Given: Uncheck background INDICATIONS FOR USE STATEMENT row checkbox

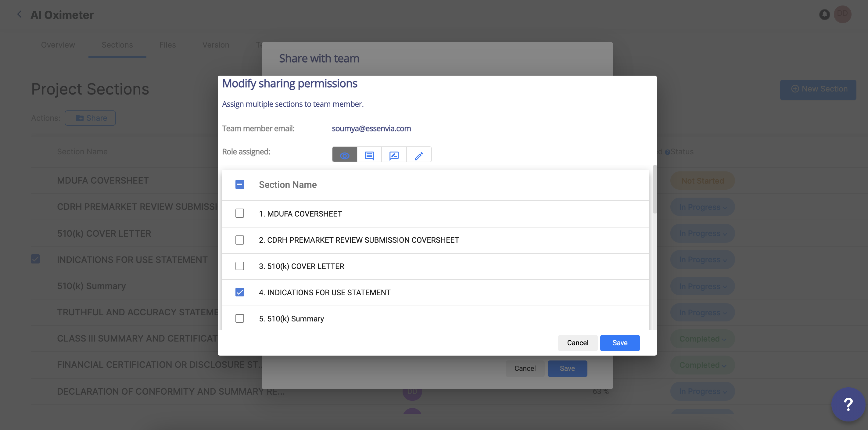Looking at the screenshot, I should point(35,259).
